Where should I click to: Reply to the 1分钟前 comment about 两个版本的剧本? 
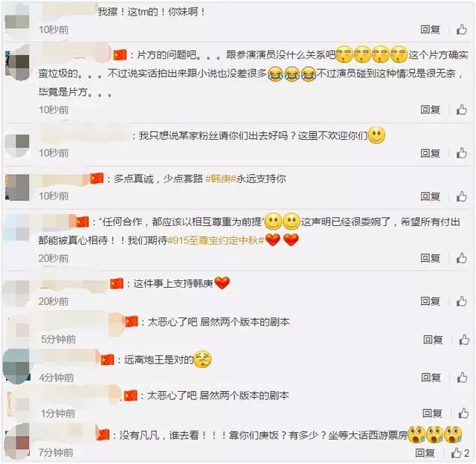pyautogui.click(x=432, y=413)
